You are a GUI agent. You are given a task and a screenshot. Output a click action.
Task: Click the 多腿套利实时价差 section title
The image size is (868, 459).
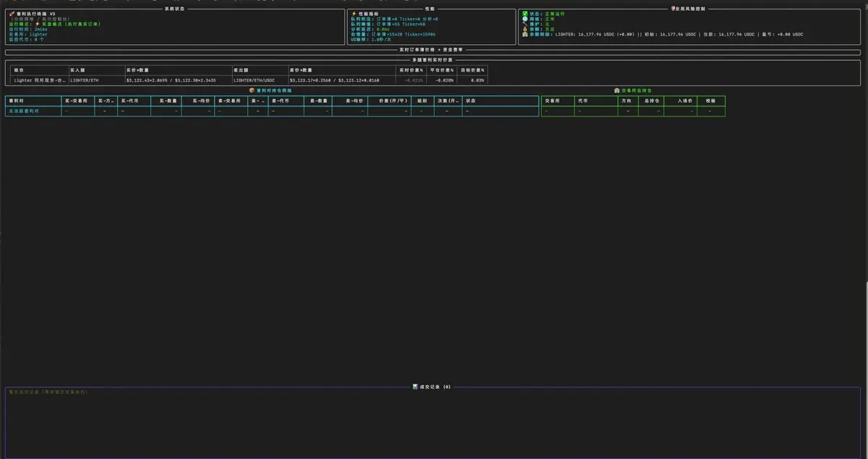tap(433, 59)
